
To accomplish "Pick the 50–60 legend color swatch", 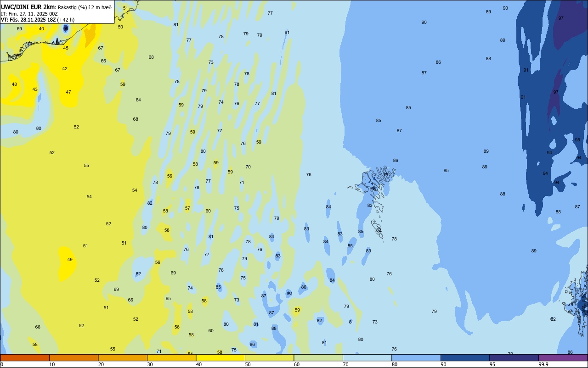I will [269, 357].
